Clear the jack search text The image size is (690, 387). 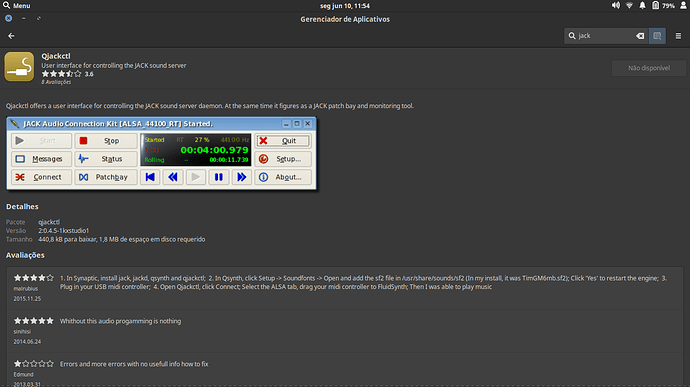click(640, 36)
